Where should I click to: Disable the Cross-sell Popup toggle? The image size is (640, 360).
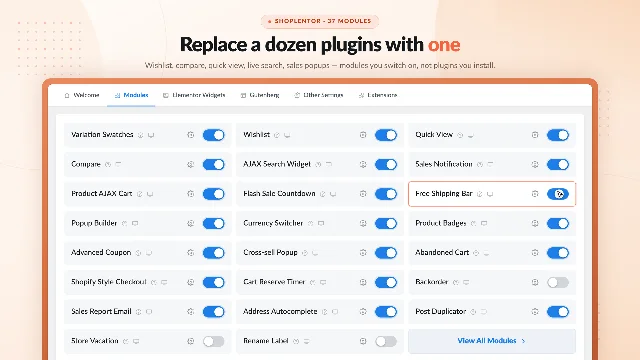coord(386,253)
